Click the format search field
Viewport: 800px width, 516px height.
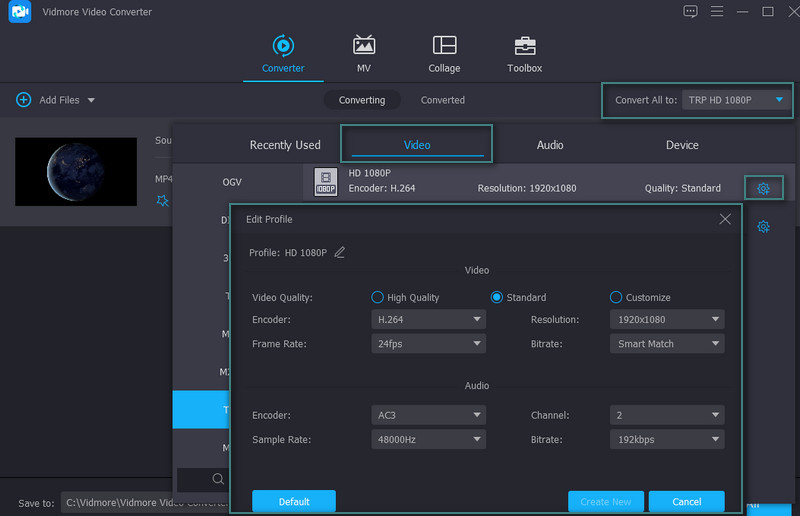pos(203,479)
